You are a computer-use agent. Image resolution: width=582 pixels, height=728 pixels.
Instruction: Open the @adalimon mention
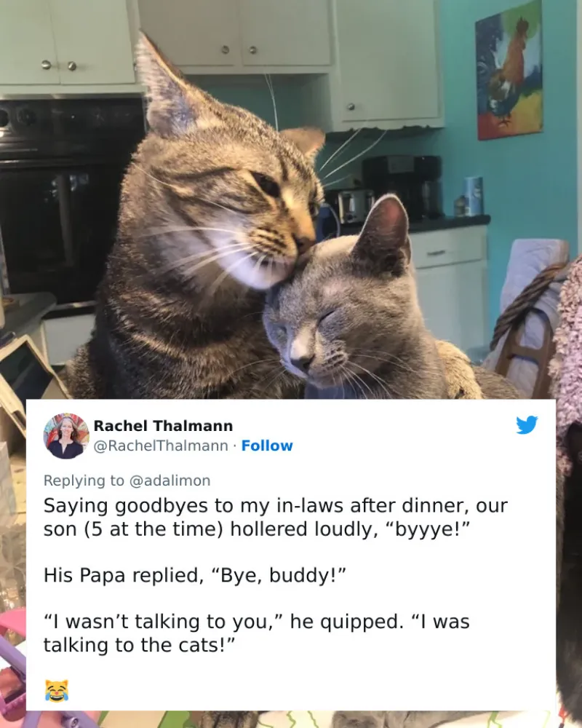coord(170,480)
